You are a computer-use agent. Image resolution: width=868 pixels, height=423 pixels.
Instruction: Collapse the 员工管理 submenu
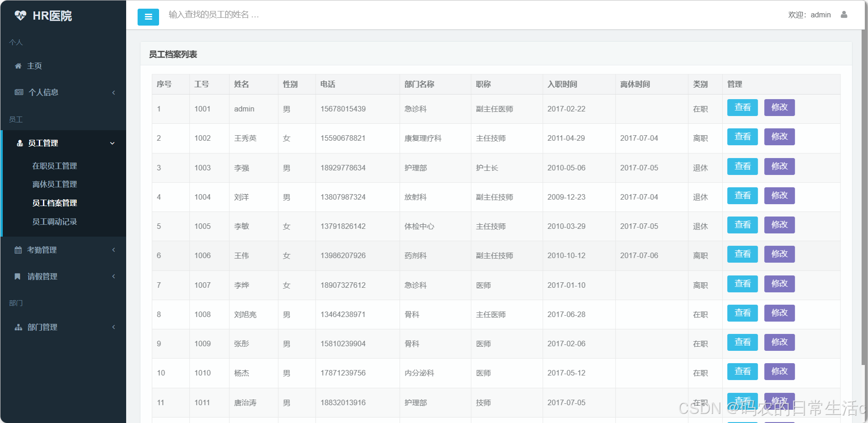click(112, 143)
